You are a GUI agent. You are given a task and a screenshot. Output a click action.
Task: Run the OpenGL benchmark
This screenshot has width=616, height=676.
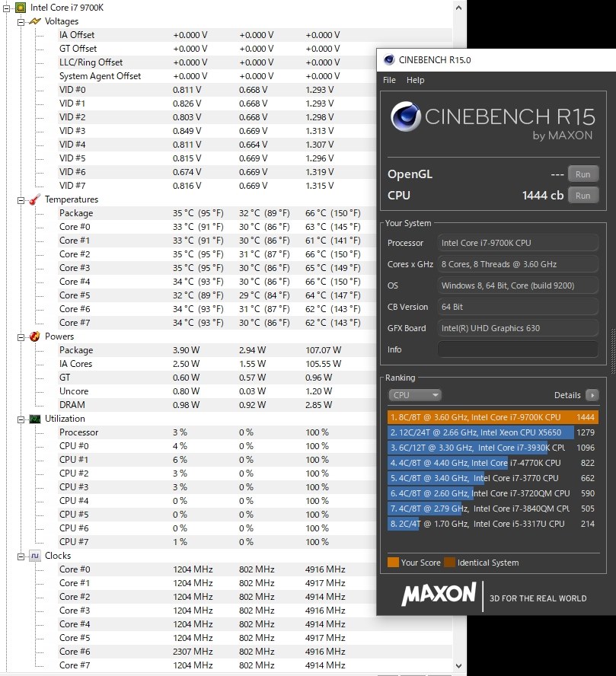point(582,174)
